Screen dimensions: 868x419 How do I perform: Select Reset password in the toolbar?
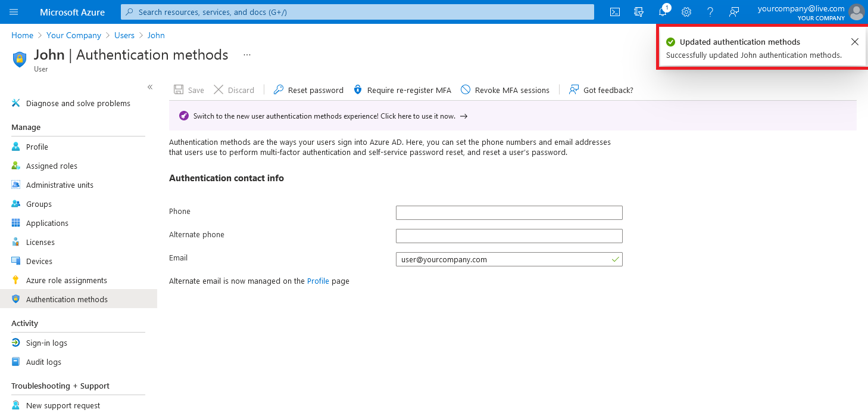point(308,90)
